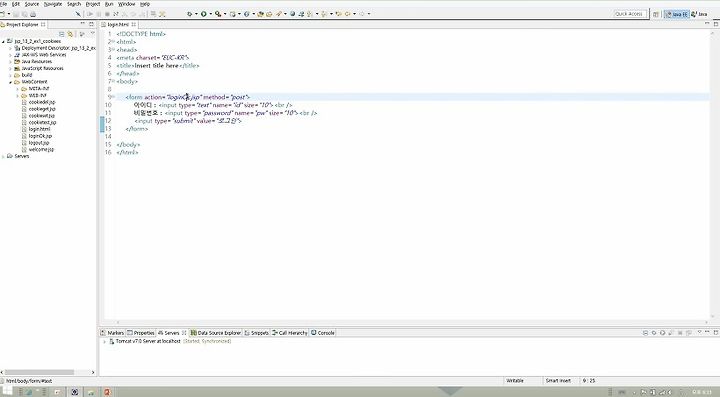Expand the JAX-WS Web Services node

pyautogui.click(x=11, y=55)
